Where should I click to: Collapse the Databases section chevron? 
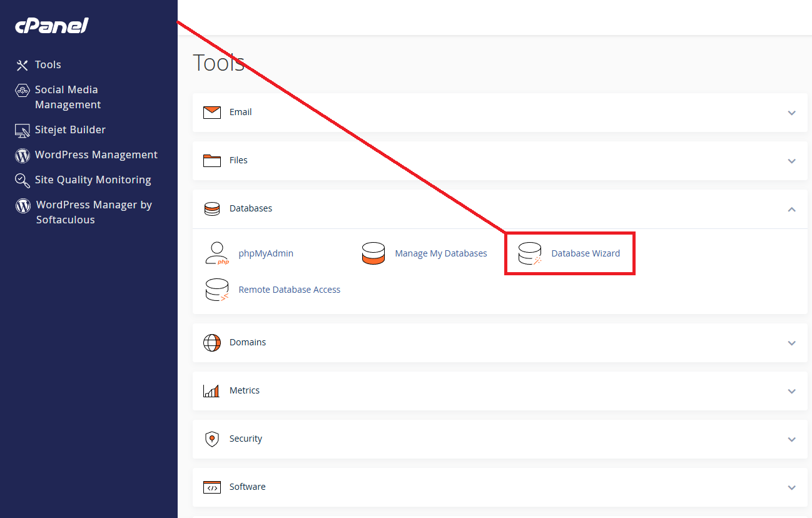tap(792, 209)
